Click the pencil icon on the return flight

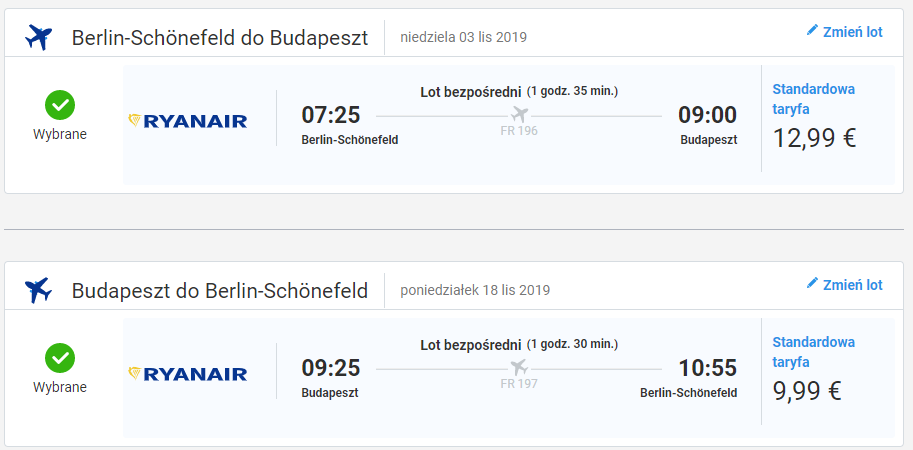(812, 283)
